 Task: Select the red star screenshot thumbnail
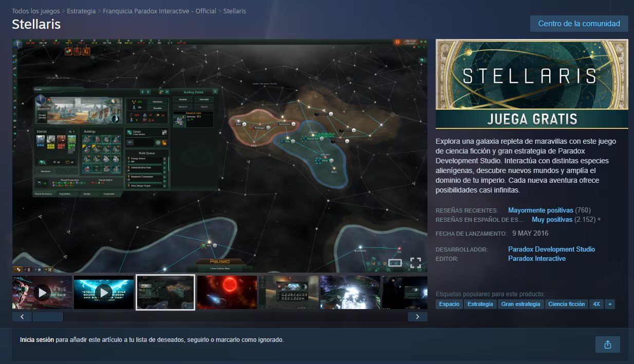(x=227, y=293)
